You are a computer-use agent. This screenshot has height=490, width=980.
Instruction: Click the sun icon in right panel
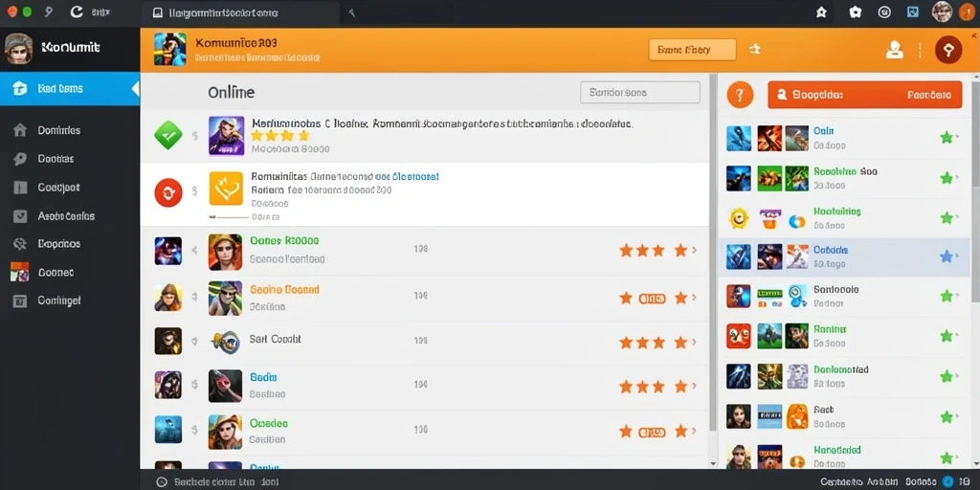tap(738, 217)
